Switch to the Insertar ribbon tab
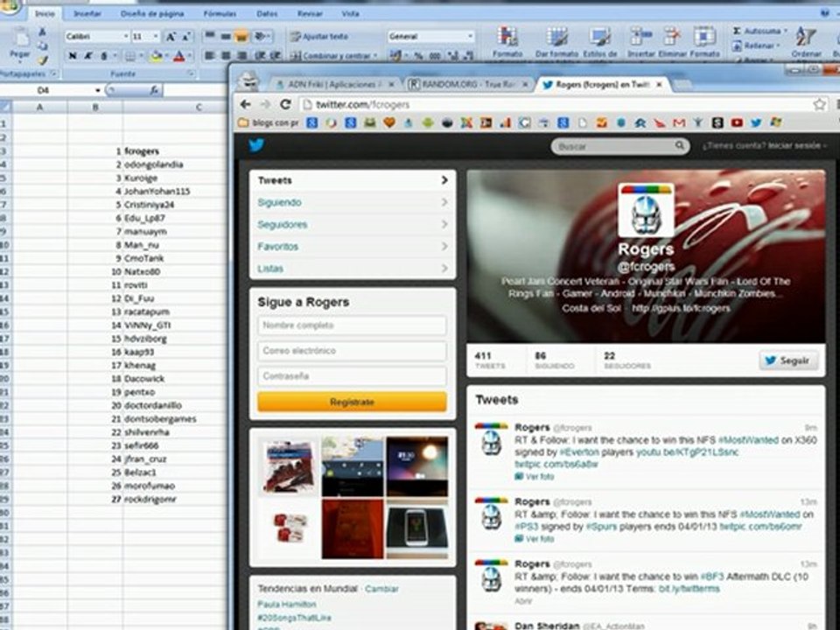The image size is (840, 630). click(x=87, y=13)
